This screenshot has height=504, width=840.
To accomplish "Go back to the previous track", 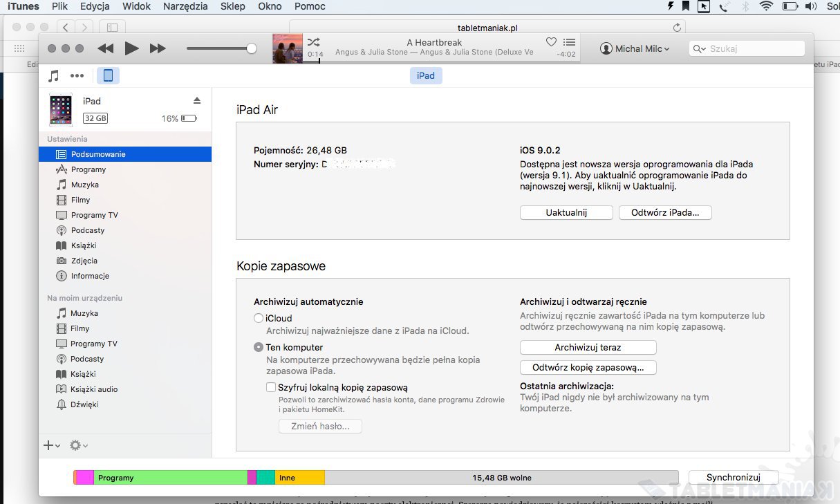I will (x=105, y=48).
